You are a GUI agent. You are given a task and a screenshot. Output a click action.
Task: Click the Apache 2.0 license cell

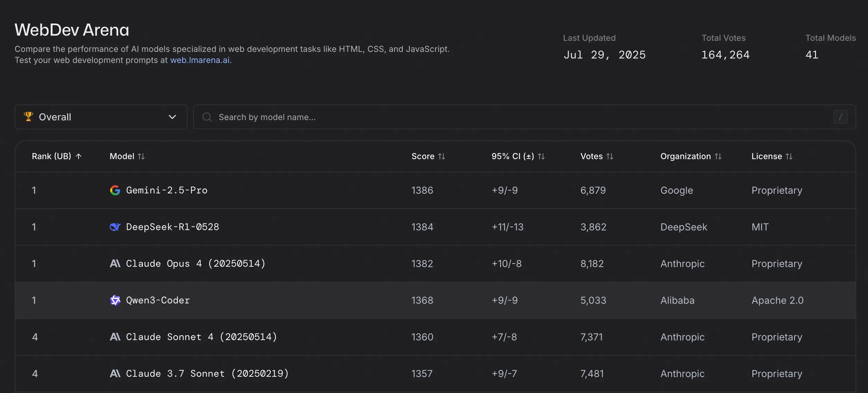click(x=777, y=300)
